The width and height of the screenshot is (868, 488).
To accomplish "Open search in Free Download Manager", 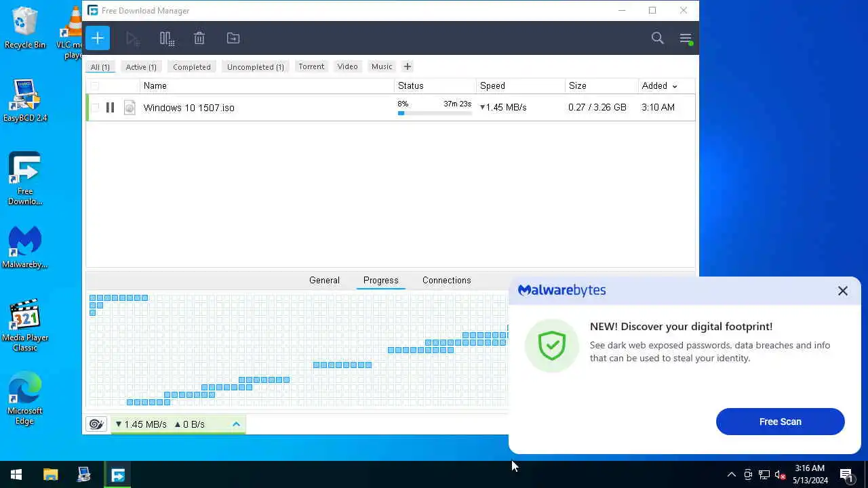I will click(x=657, y=38).
